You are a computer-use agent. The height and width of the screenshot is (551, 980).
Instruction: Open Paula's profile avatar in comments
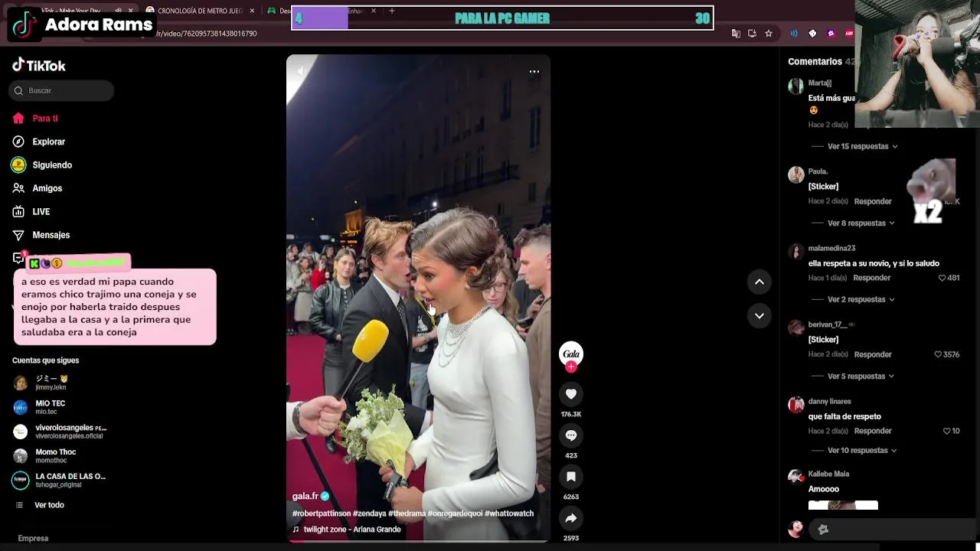tap(795, 174)
